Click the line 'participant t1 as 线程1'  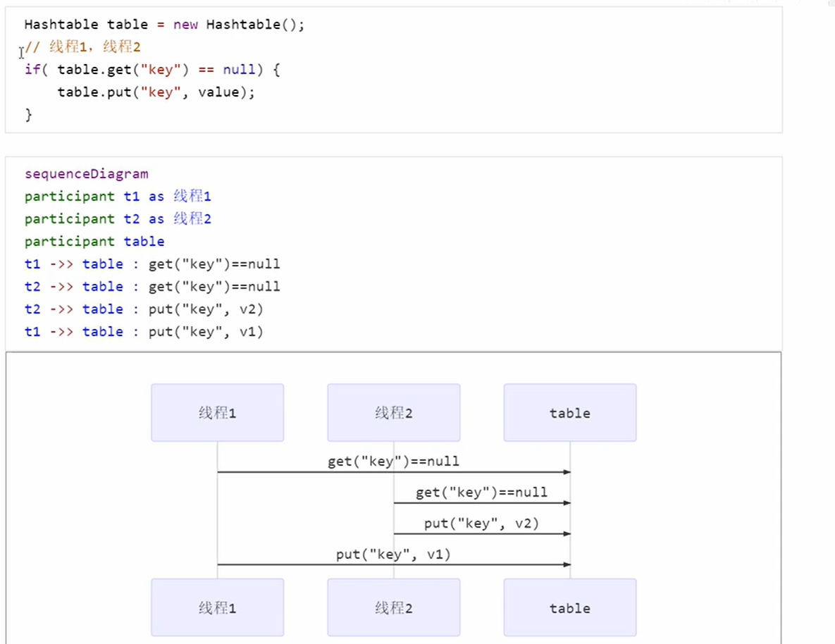(x=118, y=196)
